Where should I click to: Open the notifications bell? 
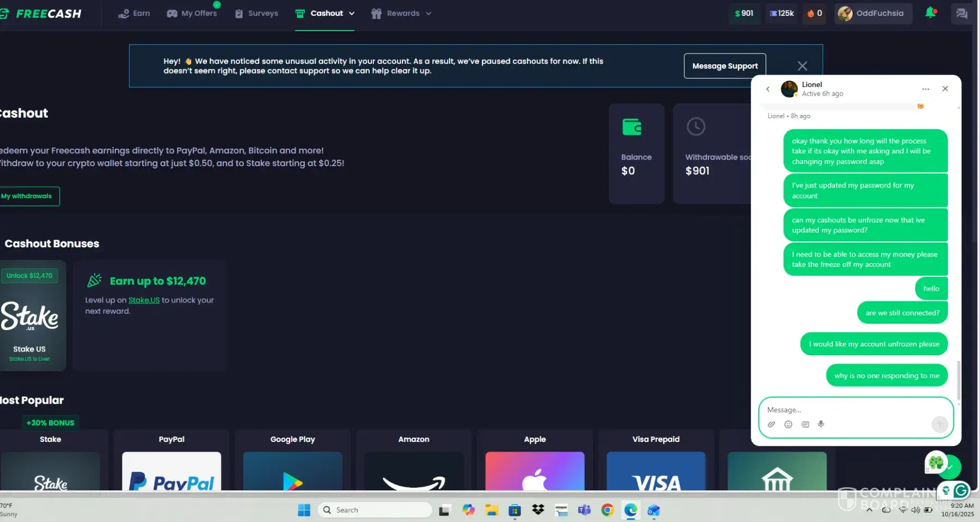[930, 13]
